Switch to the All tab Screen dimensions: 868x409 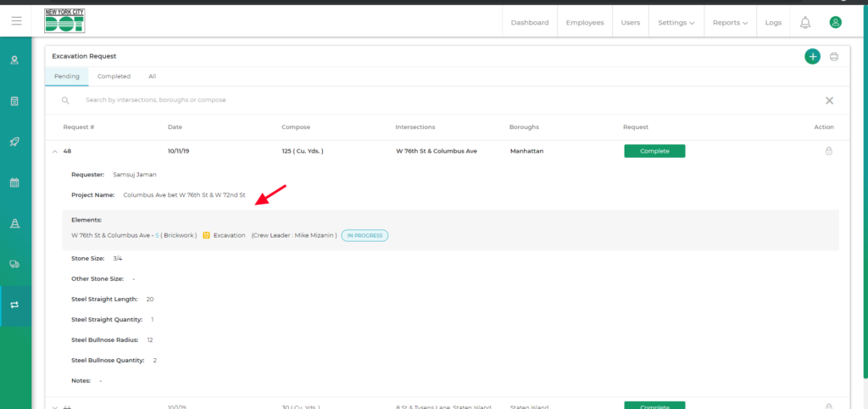click(152, 76)
